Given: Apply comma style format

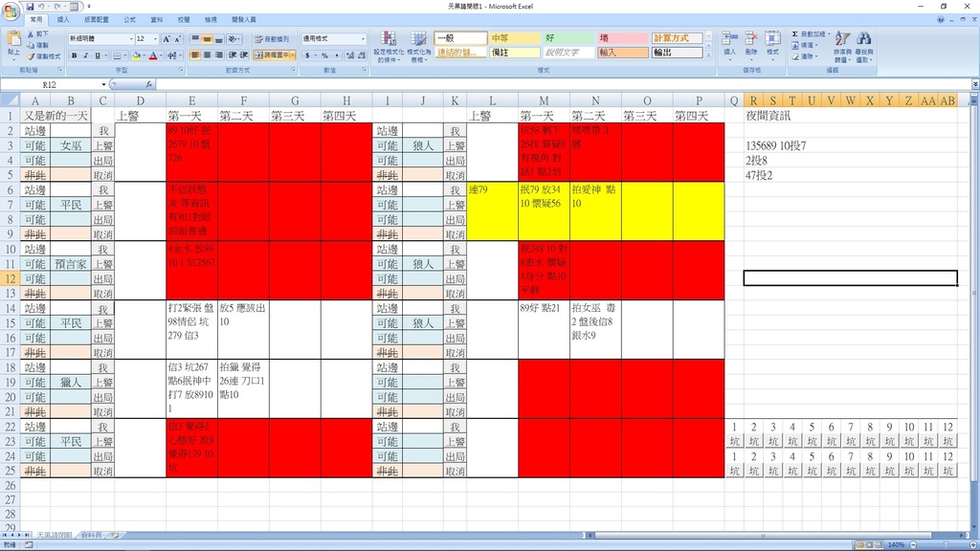Looking at the screenshot, I should pyautogui.click(x=337, y=55).
